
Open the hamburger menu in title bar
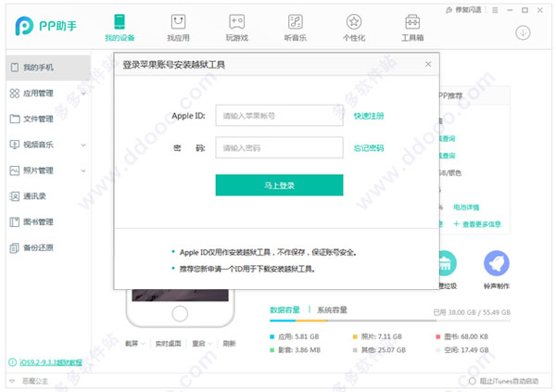[x=495, y=10]
